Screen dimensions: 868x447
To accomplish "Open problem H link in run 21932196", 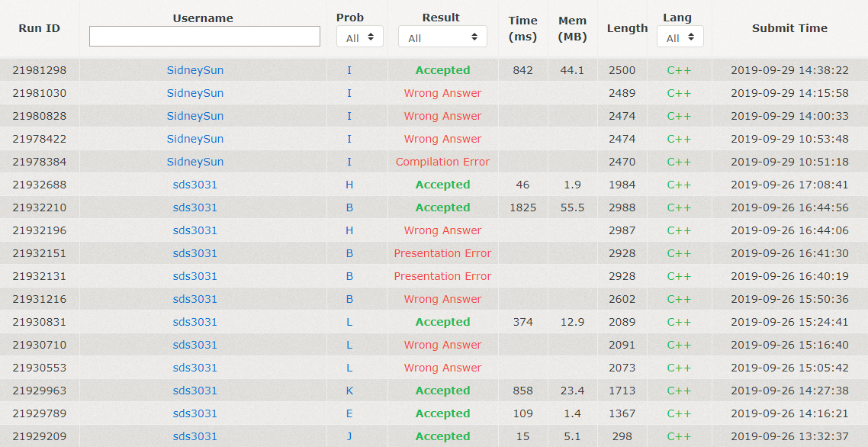I will click(x=349, y=230).
